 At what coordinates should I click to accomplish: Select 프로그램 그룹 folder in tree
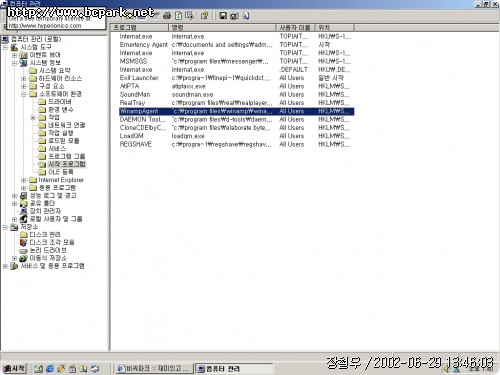click(67, 156)
